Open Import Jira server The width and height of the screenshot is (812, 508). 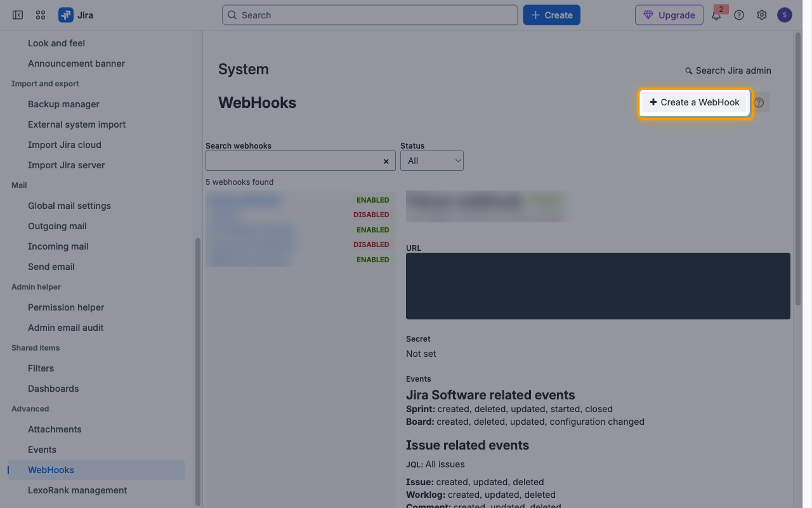pos(67,165)
